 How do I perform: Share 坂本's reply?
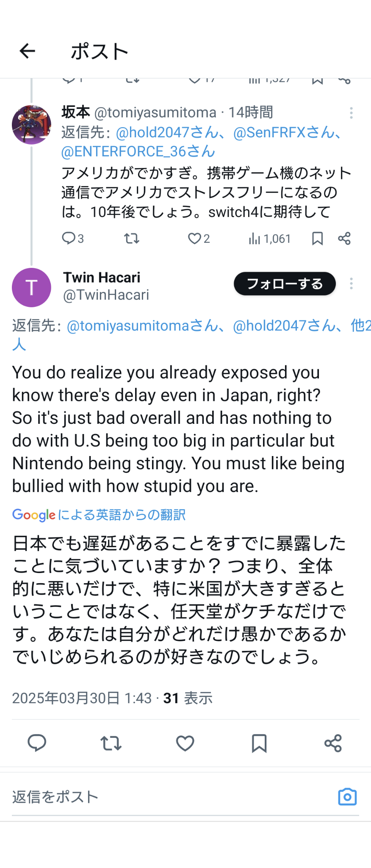(x=344, y=239)
